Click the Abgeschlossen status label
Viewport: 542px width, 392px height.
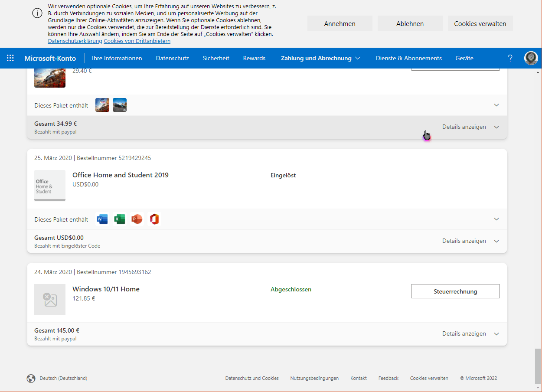[291, 290]
